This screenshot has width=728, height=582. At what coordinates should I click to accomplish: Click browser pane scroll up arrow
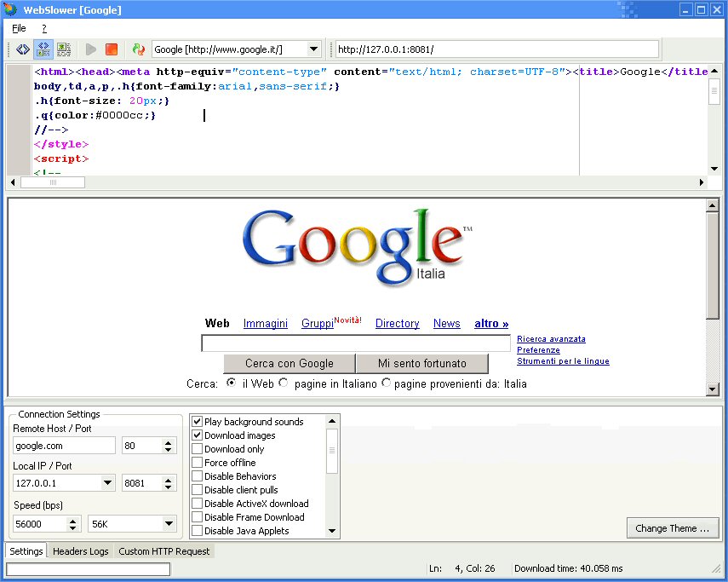click(712, 205)
